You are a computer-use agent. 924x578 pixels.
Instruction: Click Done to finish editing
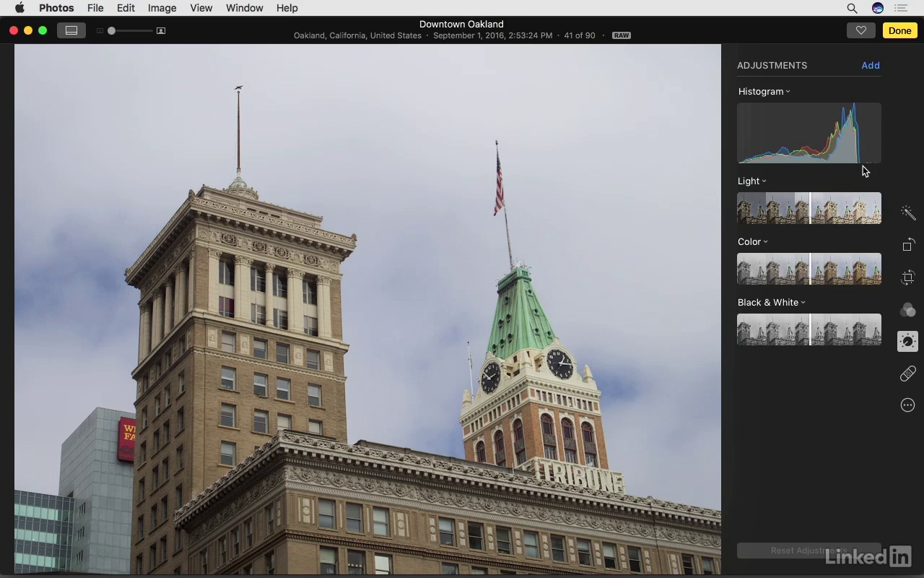899,30
